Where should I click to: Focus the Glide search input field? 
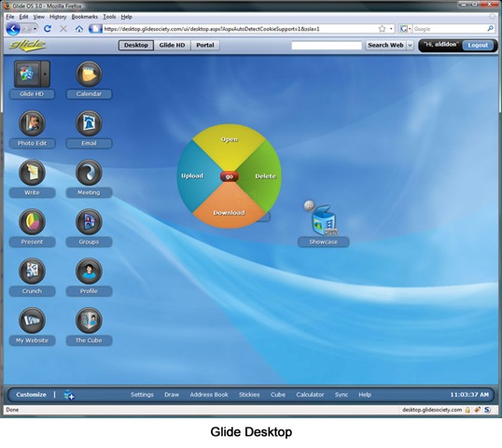click(x=327, y=46)
